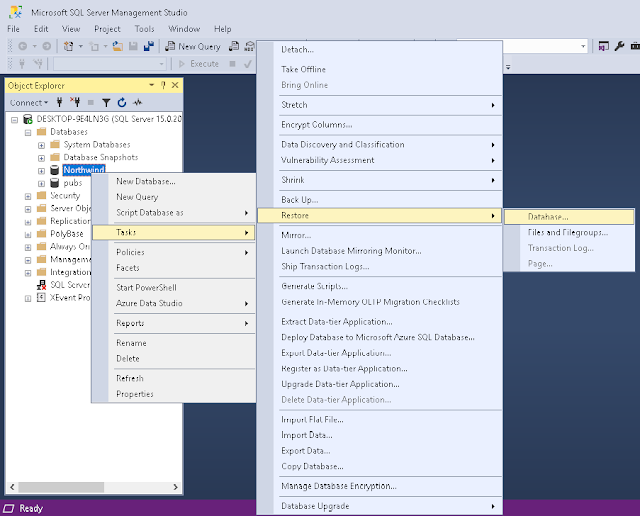The width and height of the screenshot is (640, 516).
Task: Open the Object Explorer window position dropdown
Action: (151, 85)
